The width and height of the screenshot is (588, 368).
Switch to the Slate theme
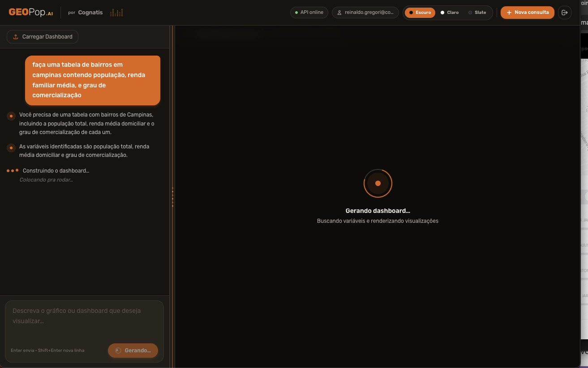point(477,13)
